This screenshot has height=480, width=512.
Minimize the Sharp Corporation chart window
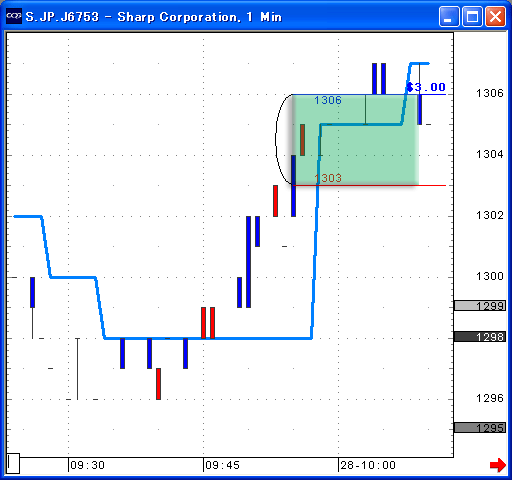tap(449, 16)
